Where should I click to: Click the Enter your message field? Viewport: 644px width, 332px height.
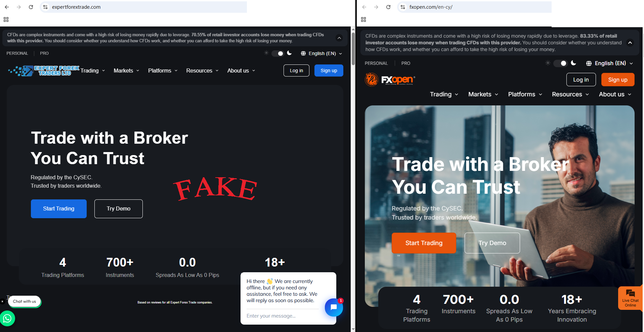click(x=282, y=316)
